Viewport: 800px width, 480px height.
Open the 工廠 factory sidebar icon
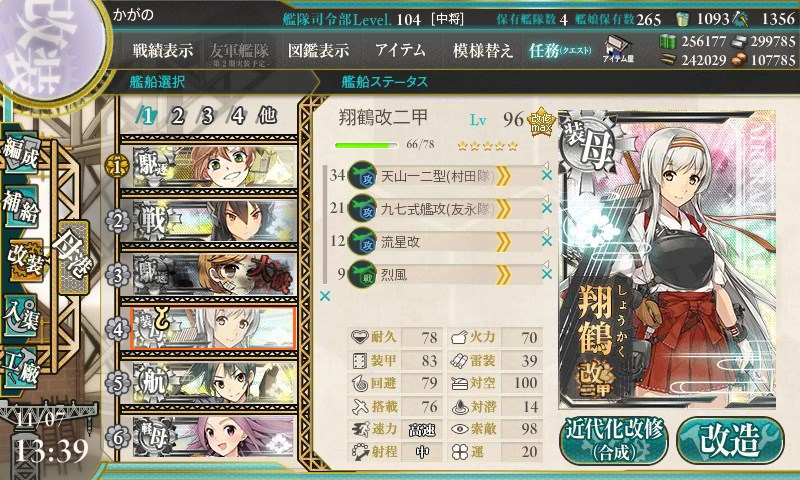(x=21, y=368)
